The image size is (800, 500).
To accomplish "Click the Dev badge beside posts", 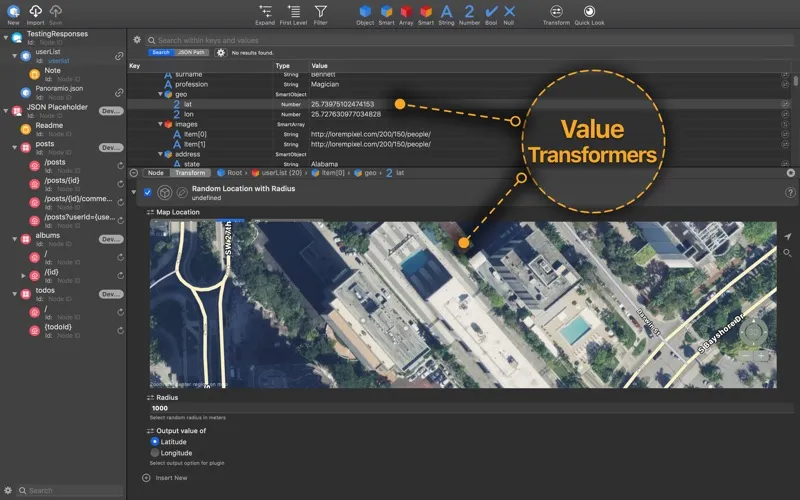I will point(111,147).
